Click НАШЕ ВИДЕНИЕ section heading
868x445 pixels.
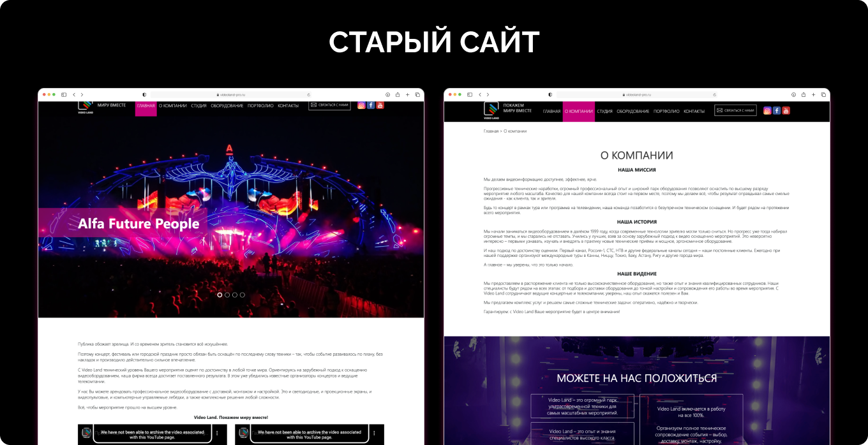(636, 274)
